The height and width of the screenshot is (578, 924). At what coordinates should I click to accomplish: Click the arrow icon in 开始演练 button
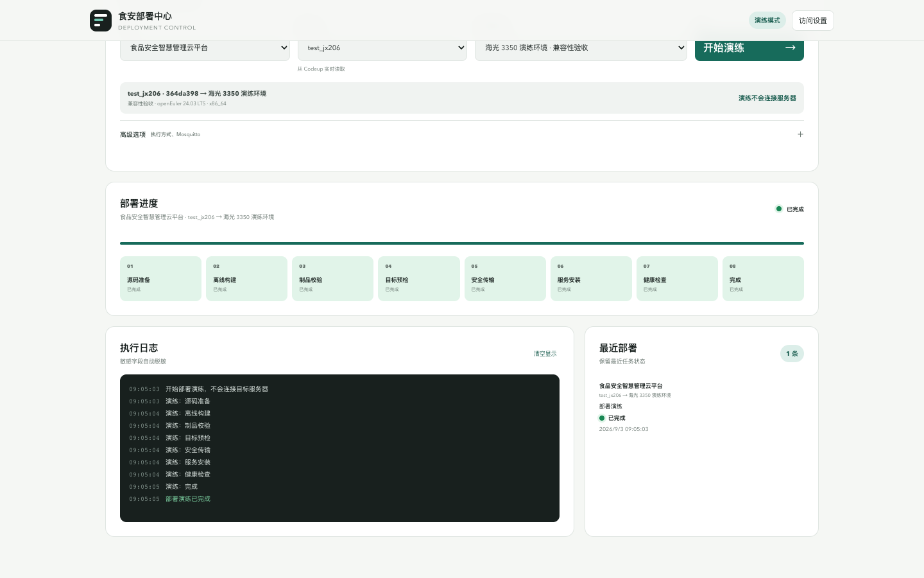[x=791, y=48]
